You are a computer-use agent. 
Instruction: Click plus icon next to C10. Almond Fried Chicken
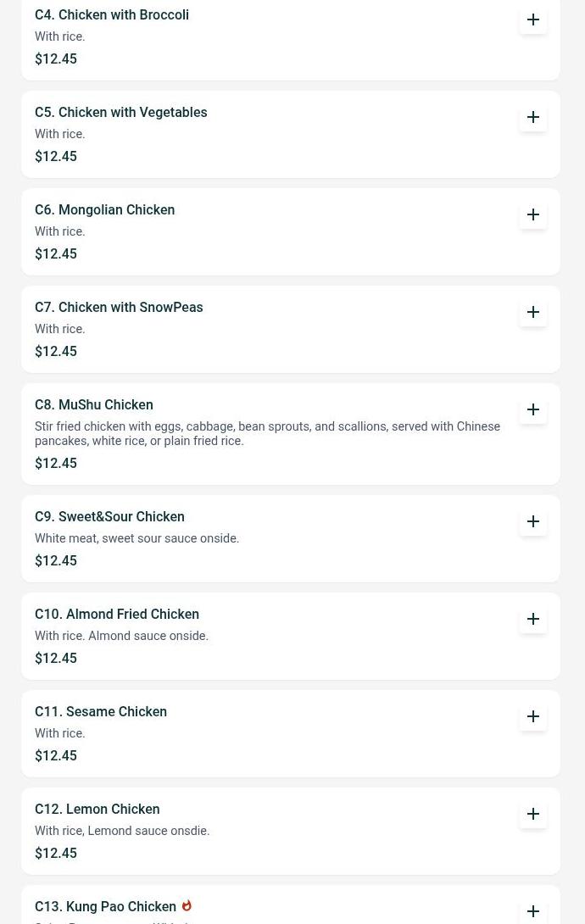(532, 619)
